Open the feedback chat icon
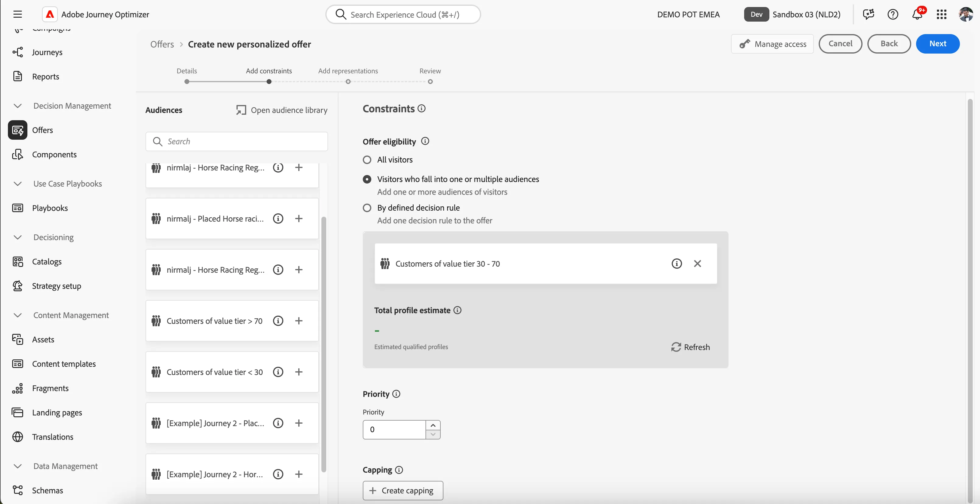Image resolution: width=980 pixels, height=504 pixels. click(x=869, y=14)
